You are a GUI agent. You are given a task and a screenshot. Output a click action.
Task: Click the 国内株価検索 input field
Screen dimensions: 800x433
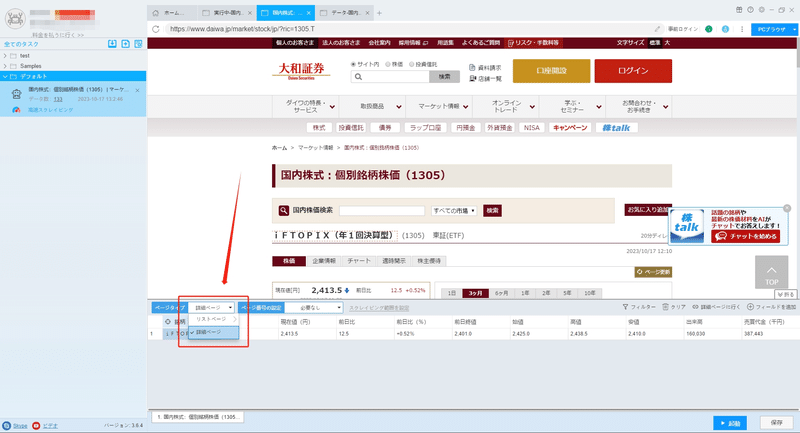[x=382, y=211]
